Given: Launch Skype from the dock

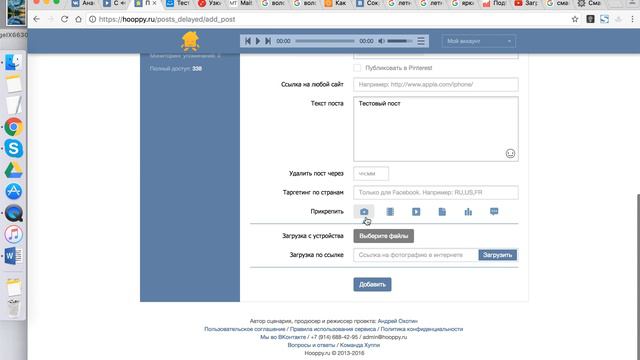Looking at the screenshot, I should point(13,148).
